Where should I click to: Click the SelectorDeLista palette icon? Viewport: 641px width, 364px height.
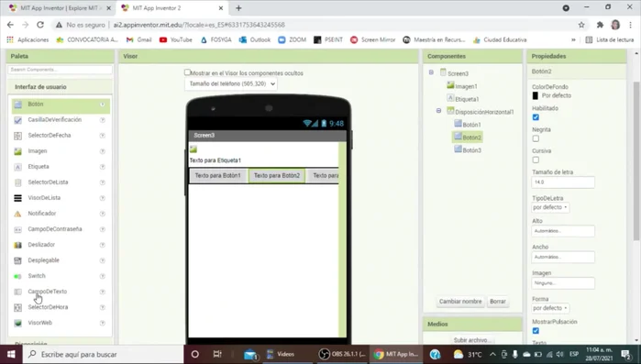pyautogui.click(x=18, y=182)
